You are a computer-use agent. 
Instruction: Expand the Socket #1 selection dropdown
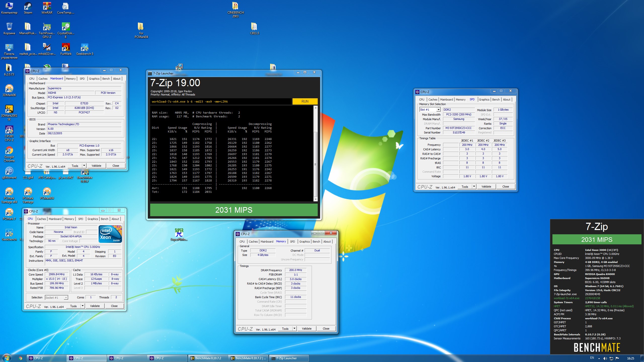click(x=66, y=297)
